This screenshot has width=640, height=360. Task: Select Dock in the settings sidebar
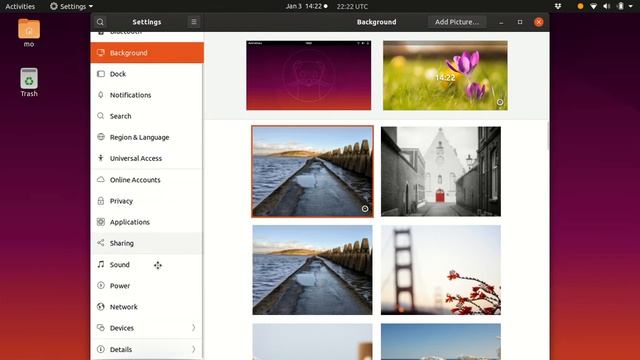[147, 74]
